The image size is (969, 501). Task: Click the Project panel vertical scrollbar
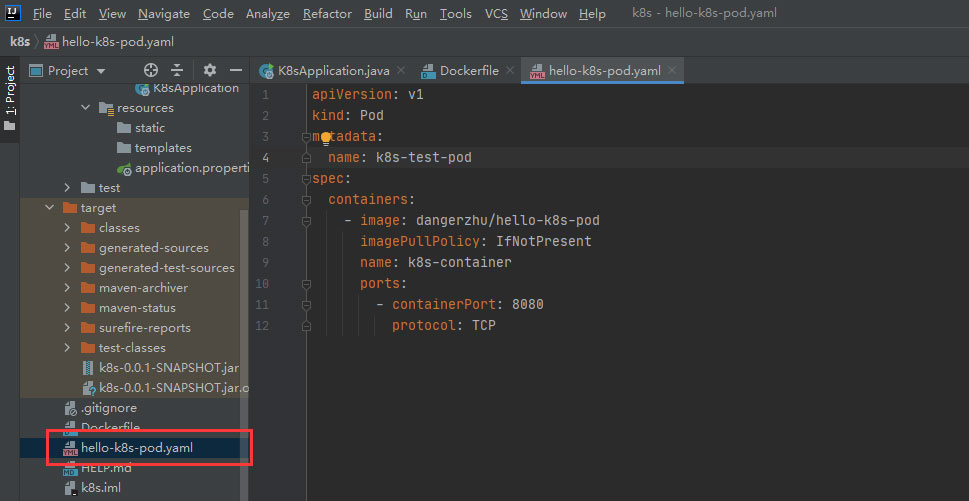point(245,300)
